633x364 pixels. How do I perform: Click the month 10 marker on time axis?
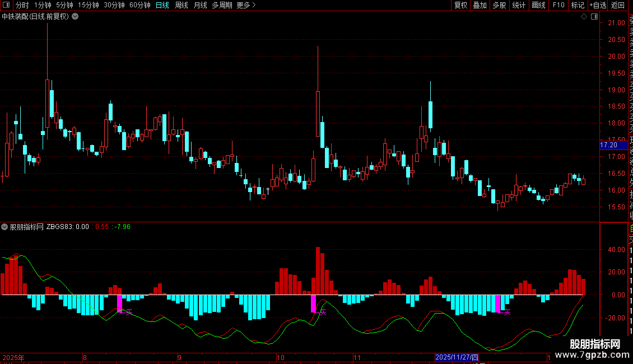click(280, 357)
